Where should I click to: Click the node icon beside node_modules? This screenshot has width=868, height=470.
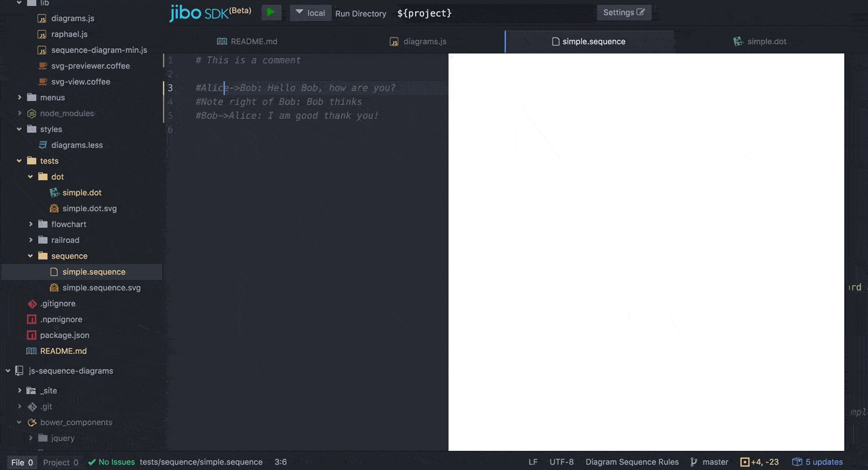(31, 114)
